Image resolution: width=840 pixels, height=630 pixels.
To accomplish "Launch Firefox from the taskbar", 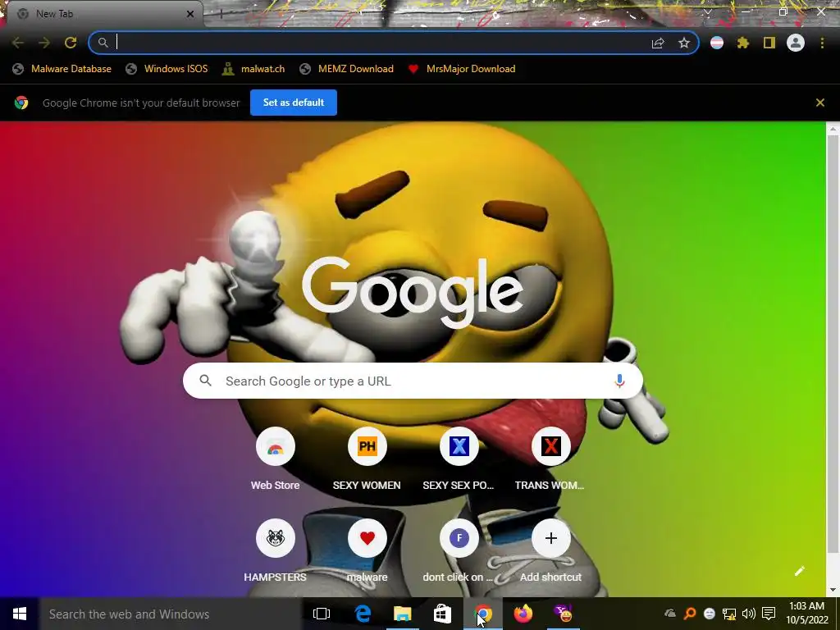I will click(x=523, y=614).
